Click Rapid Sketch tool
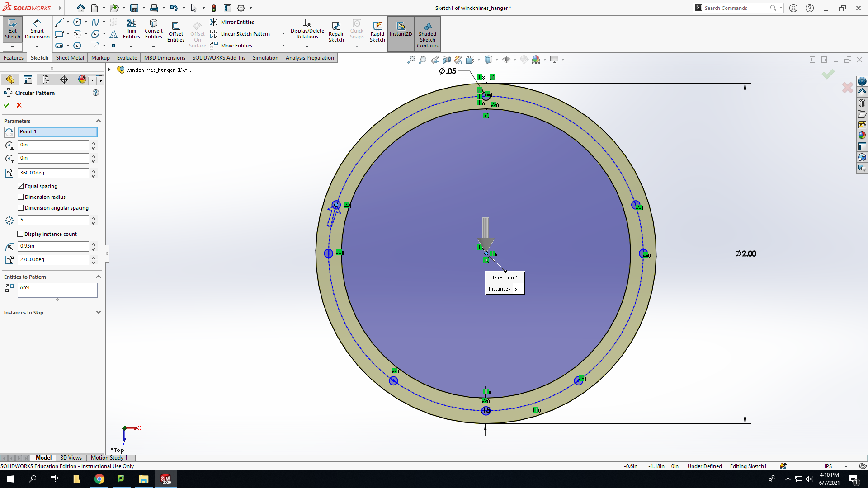Screen dimensions: 868x488 377,32
